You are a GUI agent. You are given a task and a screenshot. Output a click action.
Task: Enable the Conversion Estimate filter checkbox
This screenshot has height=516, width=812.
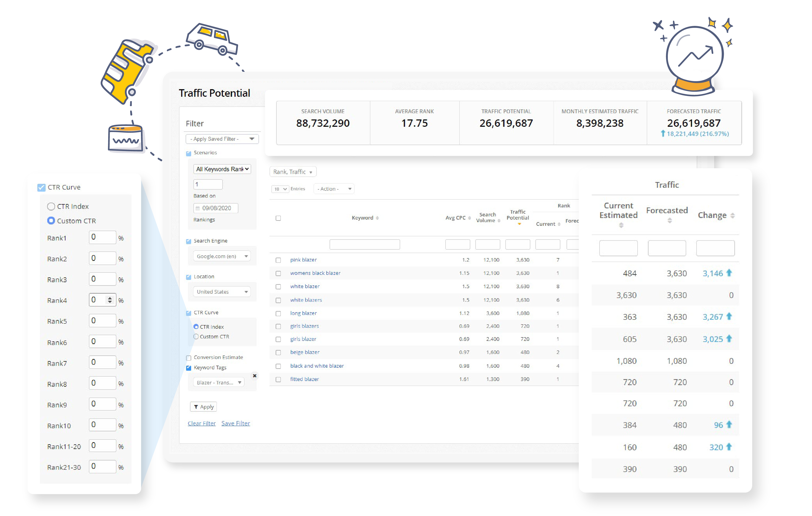coord(188,358)
